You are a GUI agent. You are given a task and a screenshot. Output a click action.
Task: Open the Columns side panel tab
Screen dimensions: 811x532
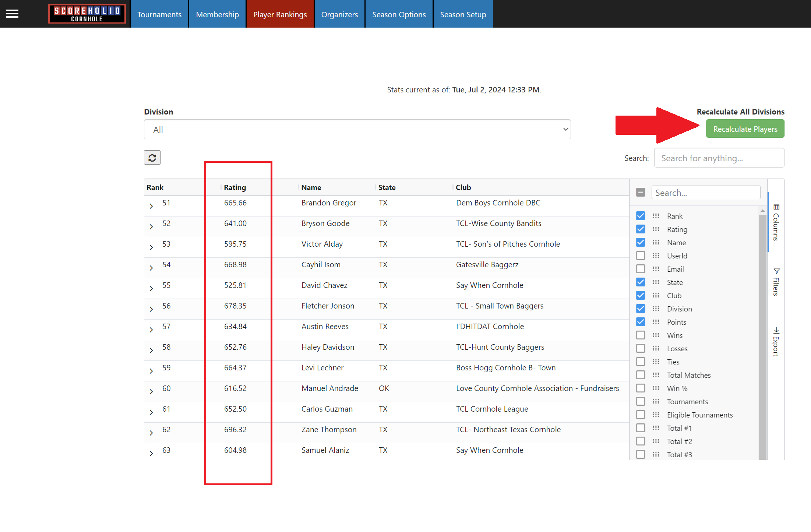click(776, 222)
